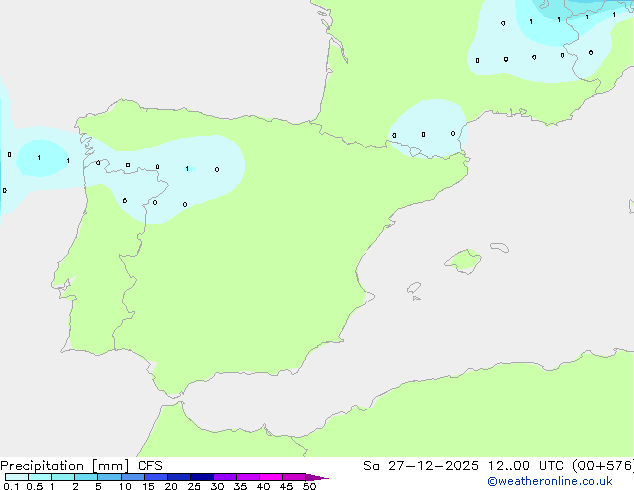Image resolution: width=634 pixels, height=490 pixels.
Task: Select the 0.1–0.5 mm legend color swatch
Action: click(x=17, y=477)
